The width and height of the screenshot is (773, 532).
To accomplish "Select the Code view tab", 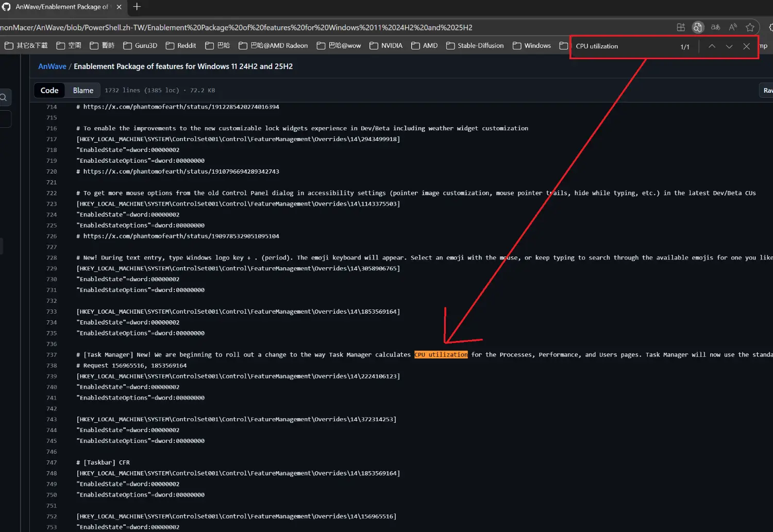I will (x=49, y=90).
